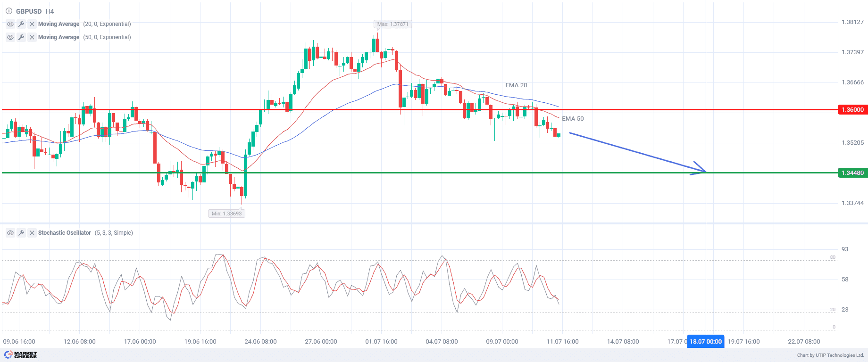Click the info icon beside GBPUSD

(x=9, y=11)
